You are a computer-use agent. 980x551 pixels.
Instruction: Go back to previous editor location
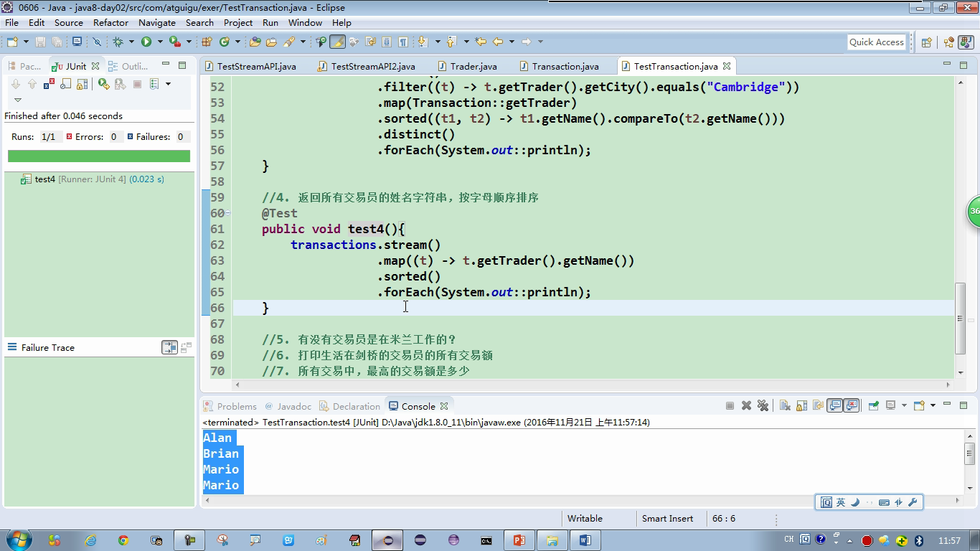pyautogui.click(x=498, y=42)
